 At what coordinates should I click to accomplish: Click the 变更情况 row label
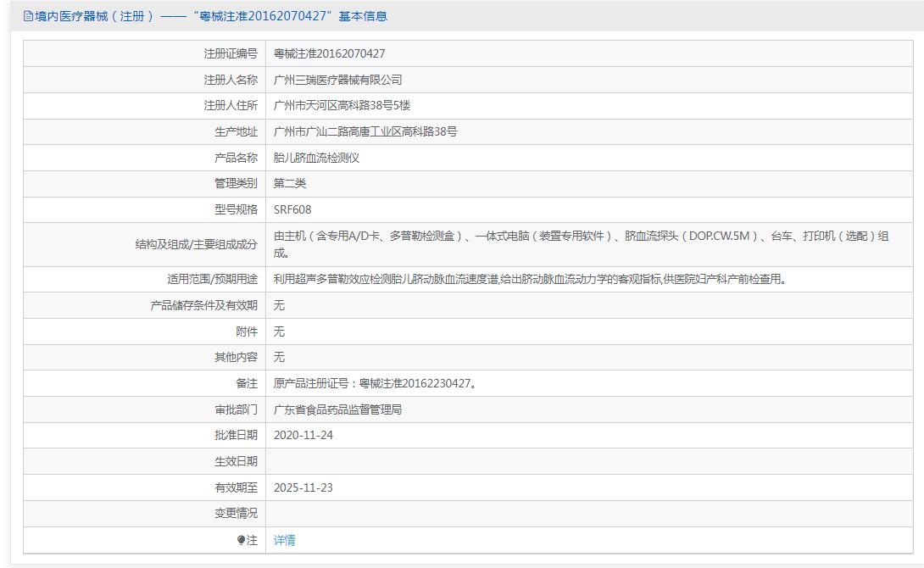(x=236, y=513)
